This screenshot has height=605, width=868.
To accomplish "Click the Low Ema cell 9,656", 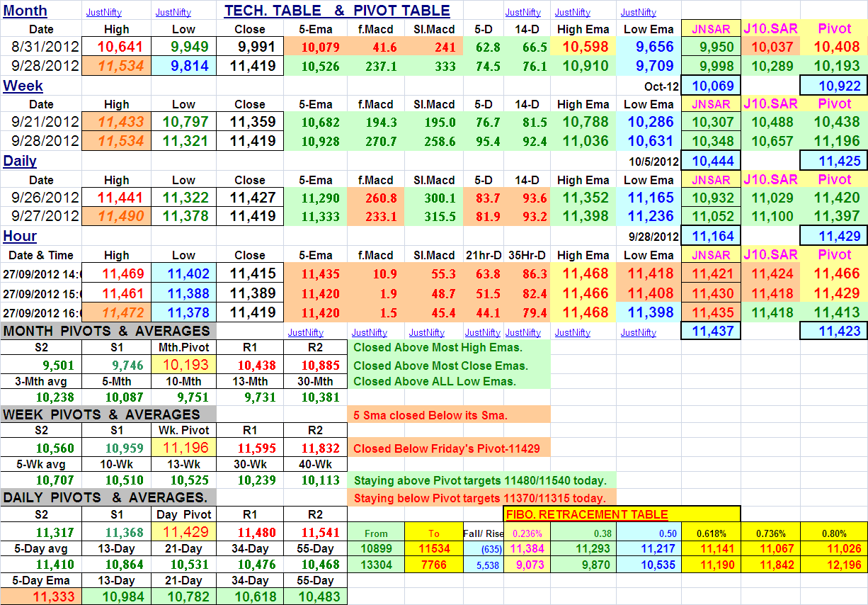I will (x=649, y=47).
